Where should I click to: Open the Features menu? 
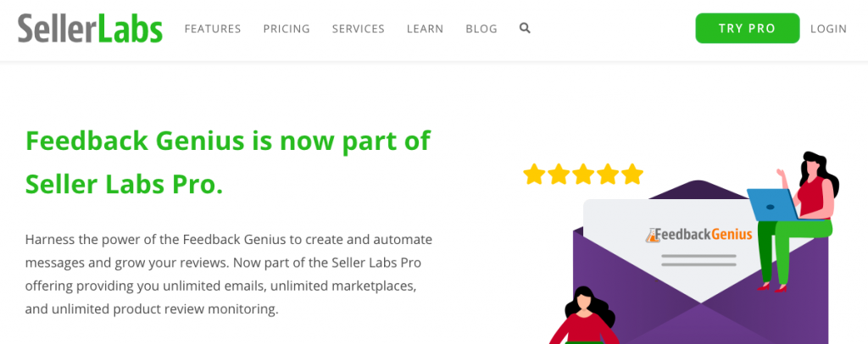[x=213, y=29]
